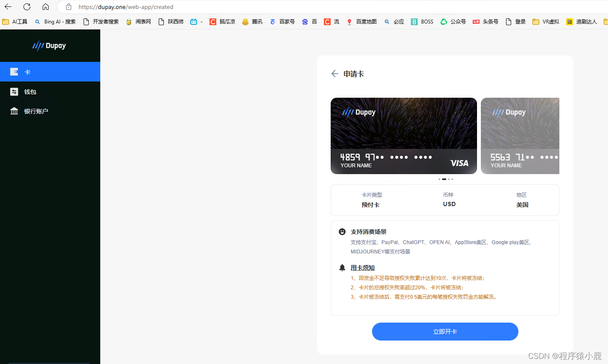Select the 卡 sidebar menu item
Viewport: 608px width, 364px height.
coord(50,72)
